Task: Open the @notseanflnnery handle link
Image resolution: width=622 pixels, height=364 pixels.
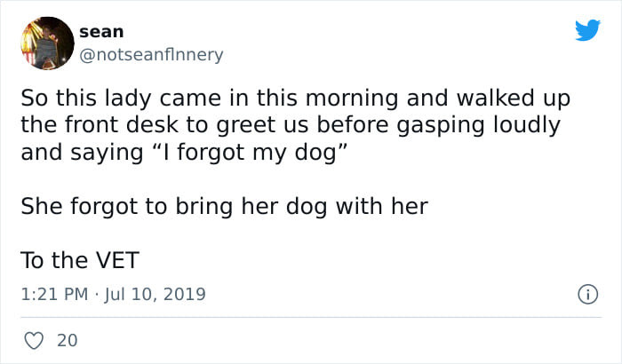Action: pos(151,54)
